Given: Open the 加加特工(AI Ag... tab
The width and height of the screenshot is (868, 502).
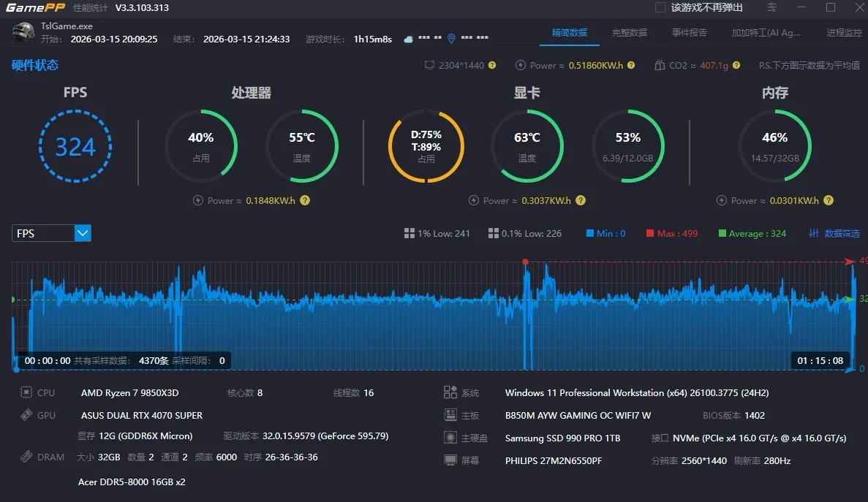Looking at the screenshot, I should click(766, 33).
